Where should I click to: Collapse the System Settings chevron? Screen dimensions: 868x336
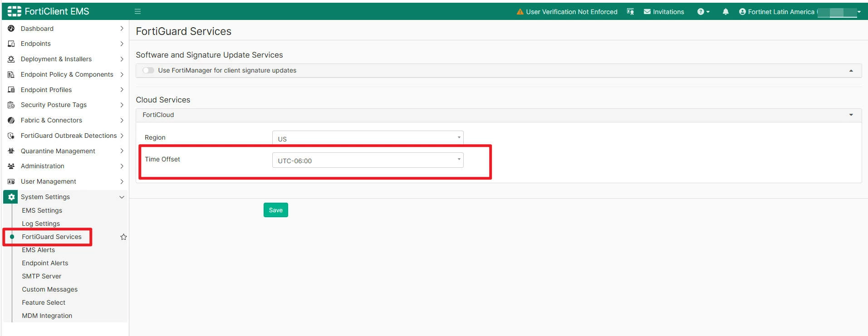(122, 197)
